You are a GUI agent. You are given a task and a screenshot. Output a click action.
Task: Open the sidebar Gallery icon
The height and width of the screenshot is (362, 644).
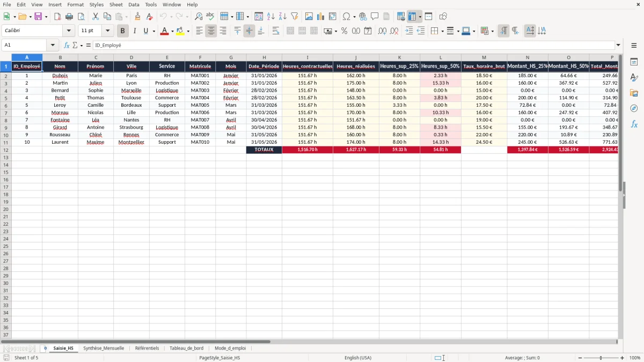click(634, 93)
